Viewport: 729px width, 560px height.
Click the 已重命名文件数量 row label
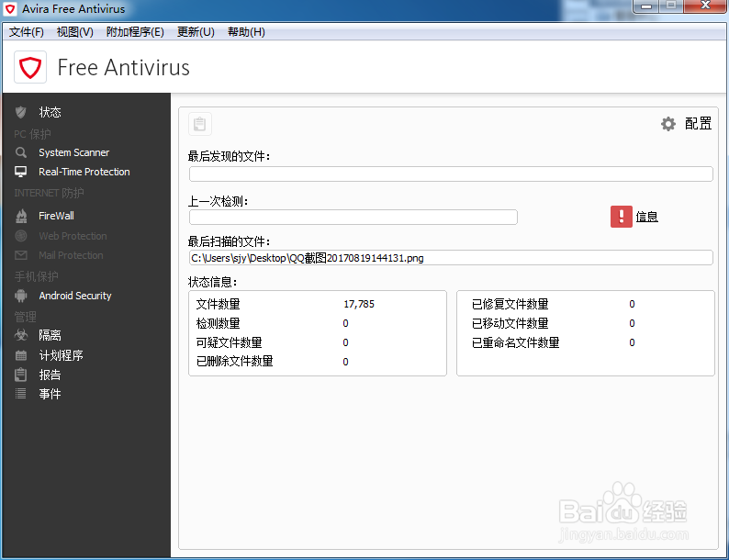(x=516, y=342)
